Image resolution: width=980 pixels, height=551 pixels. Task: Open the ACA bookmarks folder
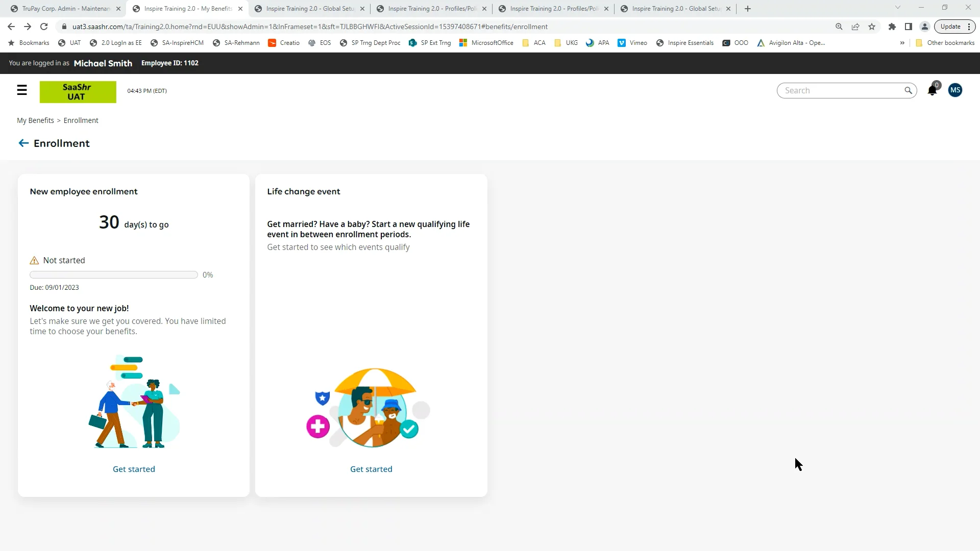(534, 43)
